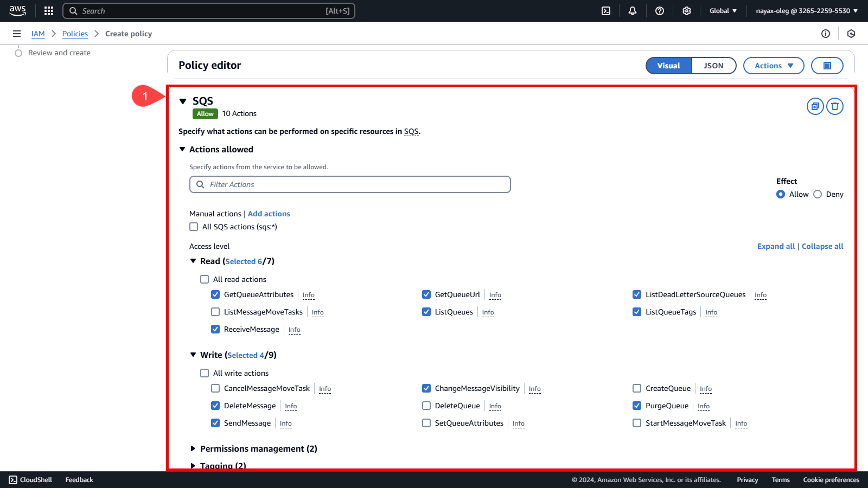
Task: Enable CancelMessageMoveTask checkbox
Action: tap(215, 388)
